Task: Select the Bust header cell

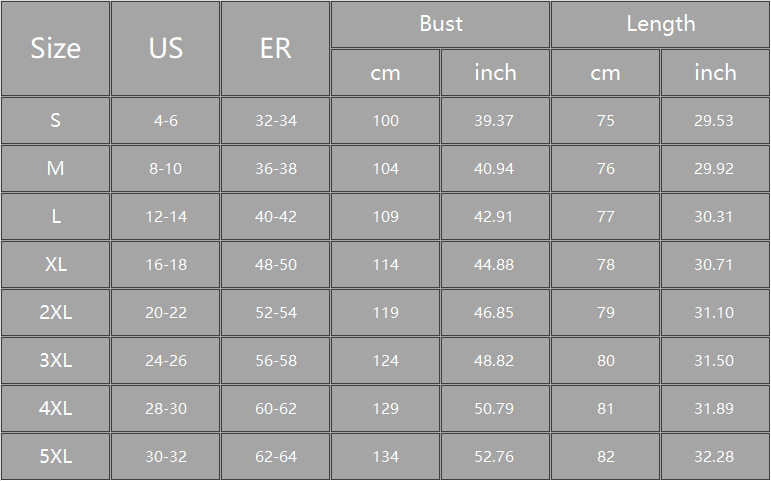Action: click(440, 24)
